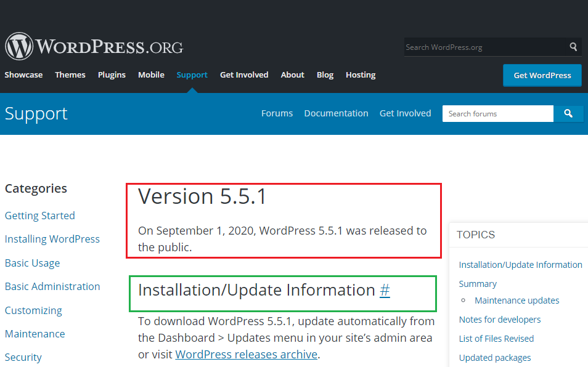The image size is (588, 367).
Task: Jump to the Summary topic
Action: pyautogui.click(x=478, y=284)
